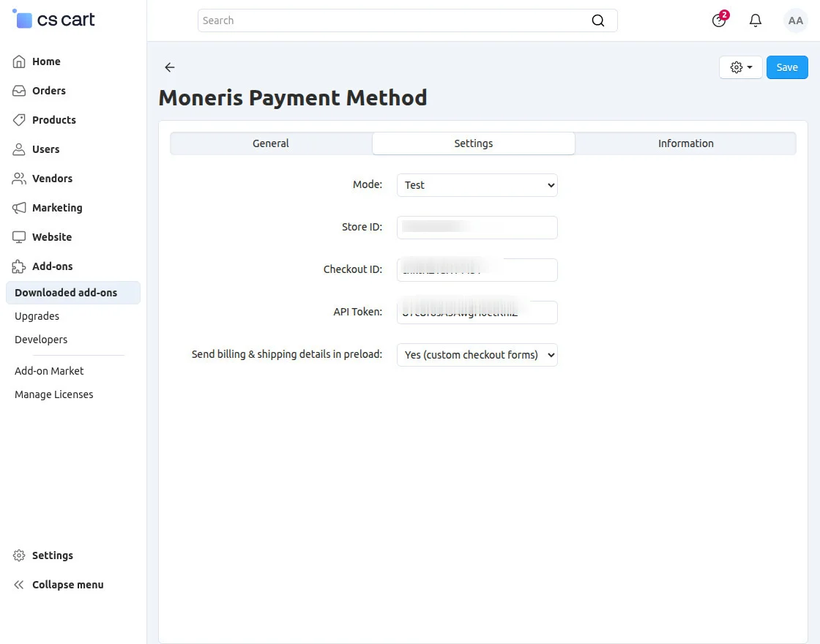Screen dimensions: 820x644
Task: Open billing & shipping preload dropdown
Action: (477, 354)
